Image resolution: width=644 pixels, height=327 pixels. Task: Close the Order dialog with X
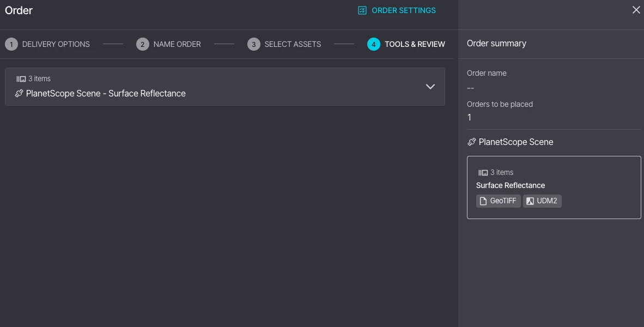636,10
